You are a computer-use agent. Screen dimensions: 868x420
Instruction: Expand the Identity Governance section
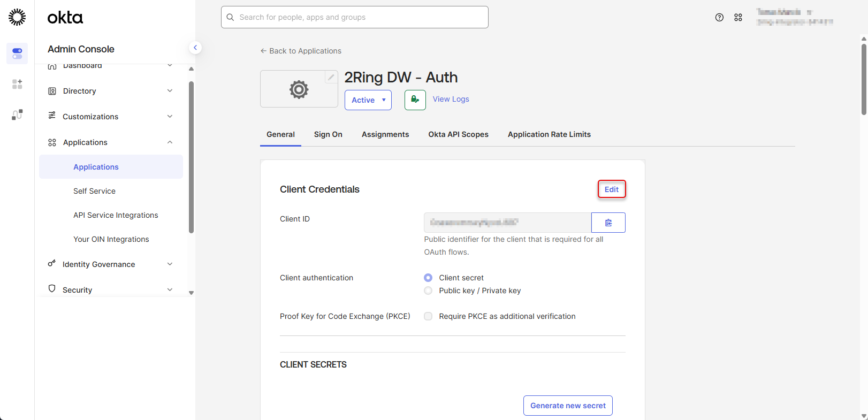pyautogui.click(x=110, y=264)
